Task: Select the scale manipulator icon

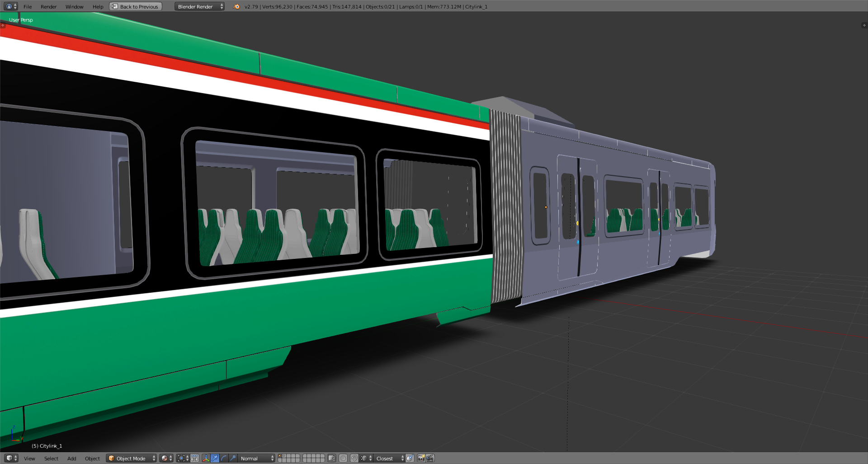Action: [x=233, y=458]
